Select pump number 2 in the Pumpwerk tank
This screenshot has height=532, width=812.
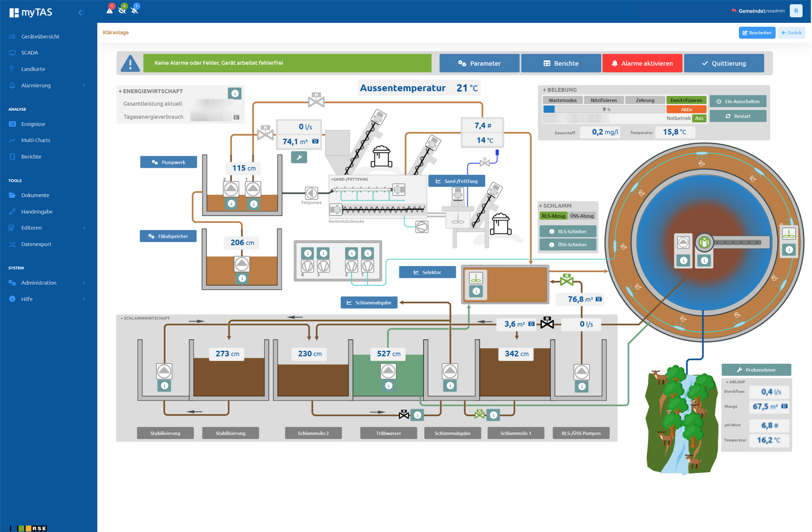231,189
